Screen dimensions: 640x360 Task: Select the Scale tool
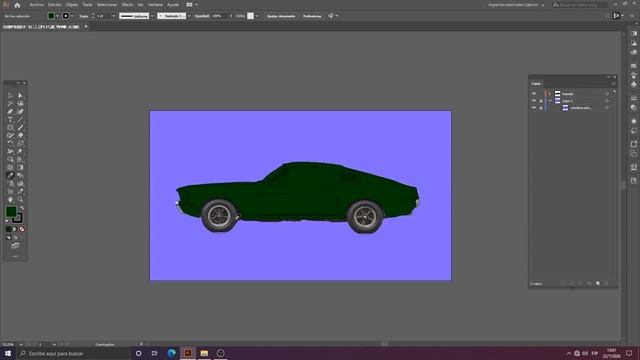pyautogui.click(x=20, y=143)
